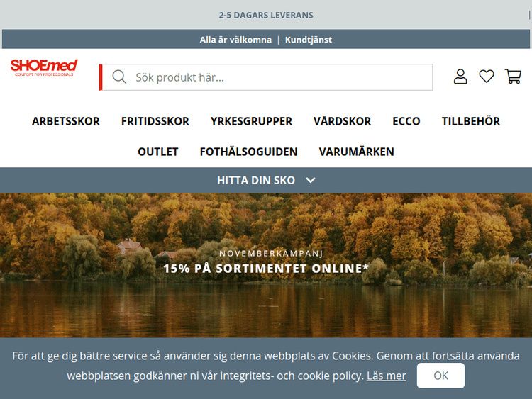Image resolution: width=532 pixels, height=399 pixels.
Task: Click the SHOEmed logo
Action: (44, 68)
